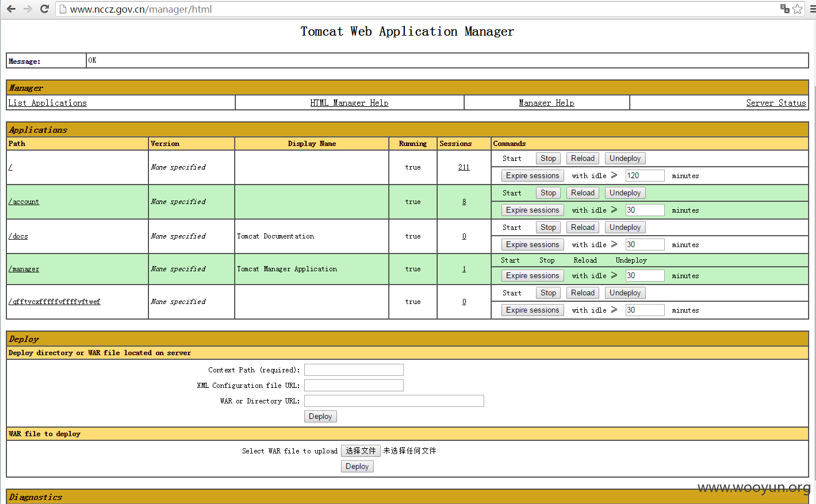Reload the /docs application

(583, 228)
